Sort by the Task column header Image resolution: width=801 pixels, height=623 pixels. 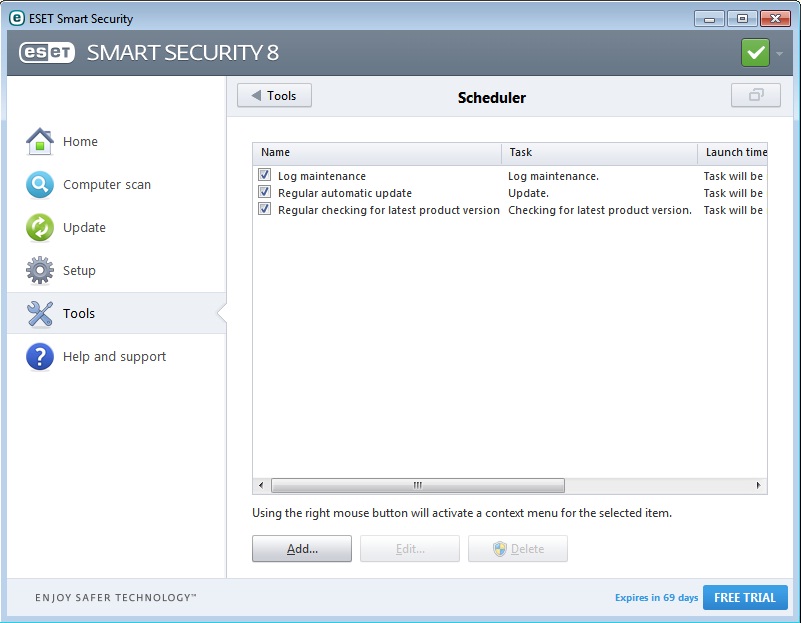pos(599,152)
